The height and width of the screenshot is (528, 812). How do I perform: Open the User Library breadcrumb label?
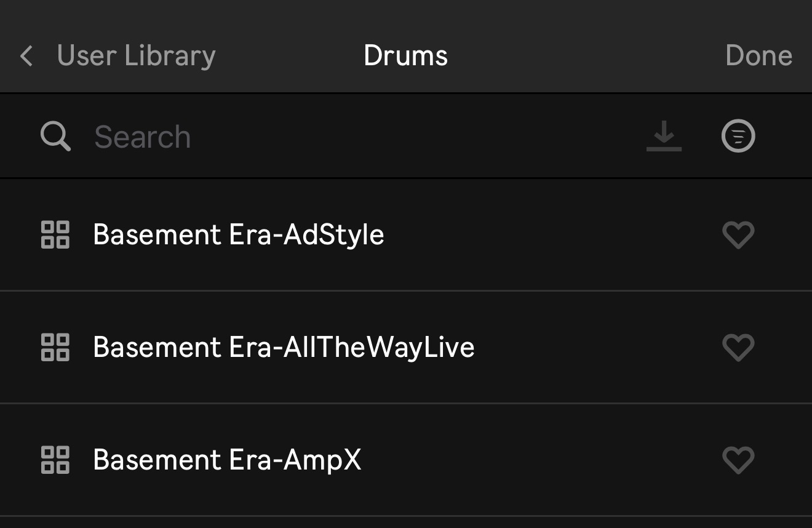click(x=136, y=56)
